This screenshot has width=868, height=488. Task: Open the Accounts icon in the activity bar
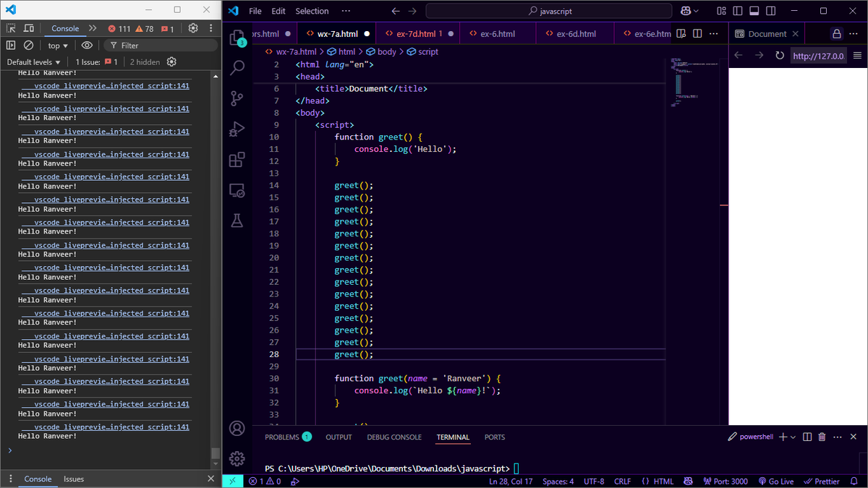tap(237, 428)
